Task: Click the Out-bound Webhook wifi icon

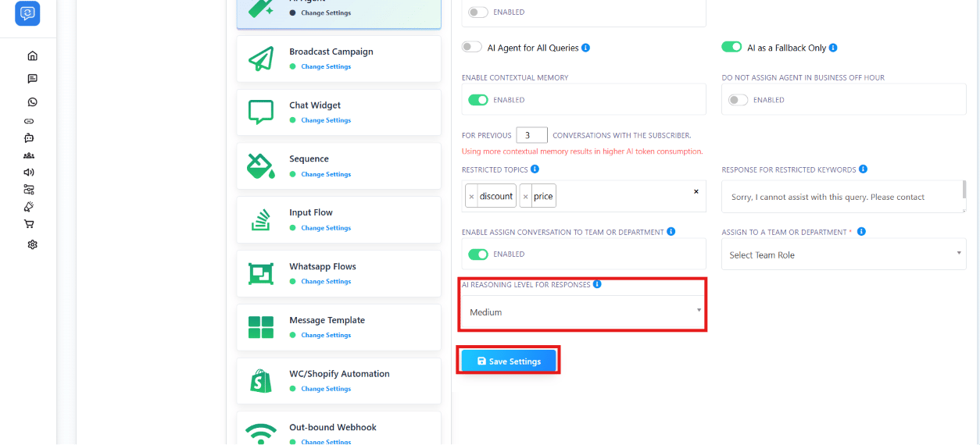Action: (x=261, y=432)
